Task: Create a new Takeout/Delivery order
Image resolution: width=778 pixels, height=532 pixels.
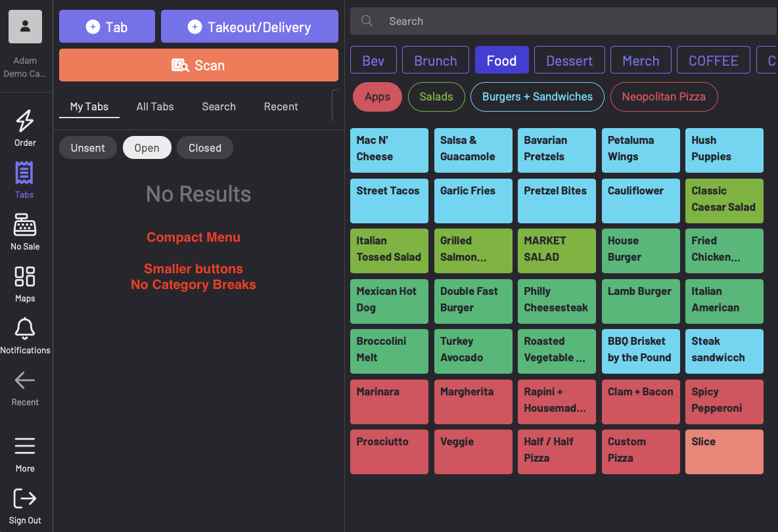Action: (250, 27)
